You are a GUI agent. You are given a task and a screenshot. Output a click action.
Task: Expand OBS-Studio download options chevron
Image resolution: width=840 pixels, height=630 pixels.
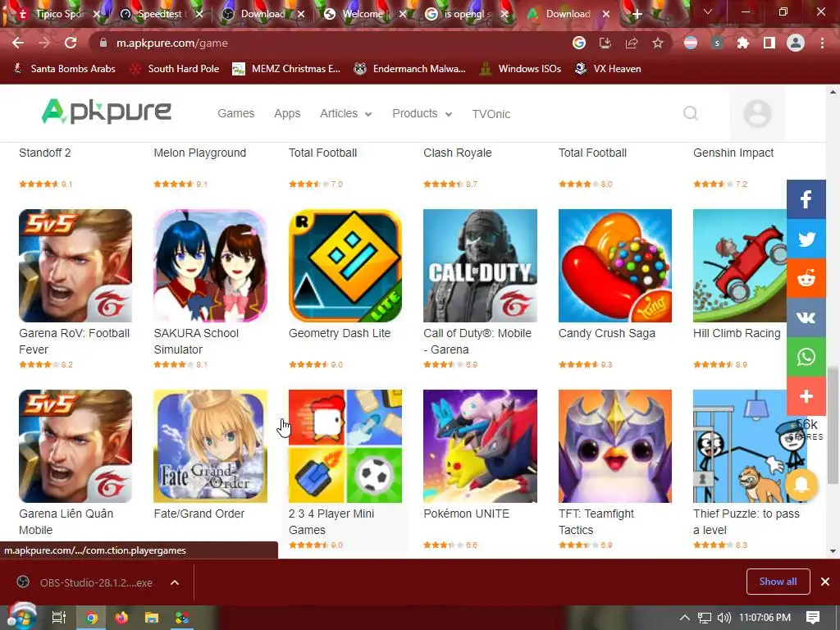pyautogui.click(x=175, y=582)
